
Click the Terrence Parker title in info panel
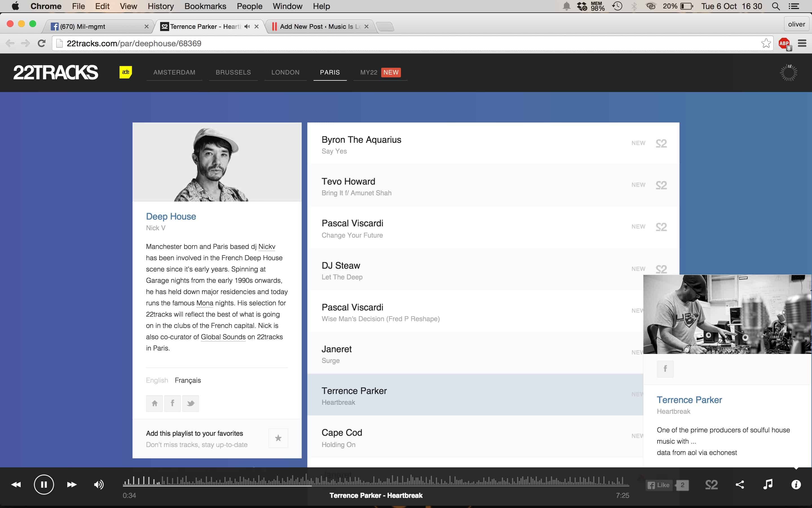[x=689, y=400]
